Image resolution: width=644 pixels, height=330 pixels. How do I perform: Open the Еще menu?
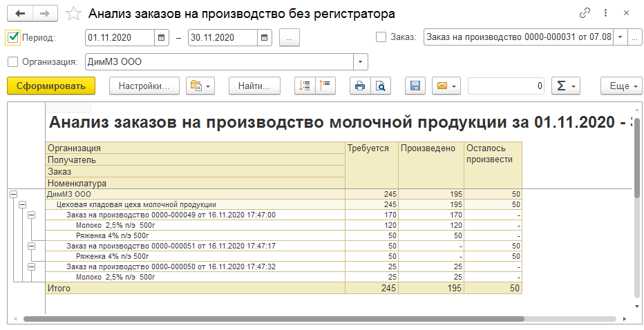(619, 86)
